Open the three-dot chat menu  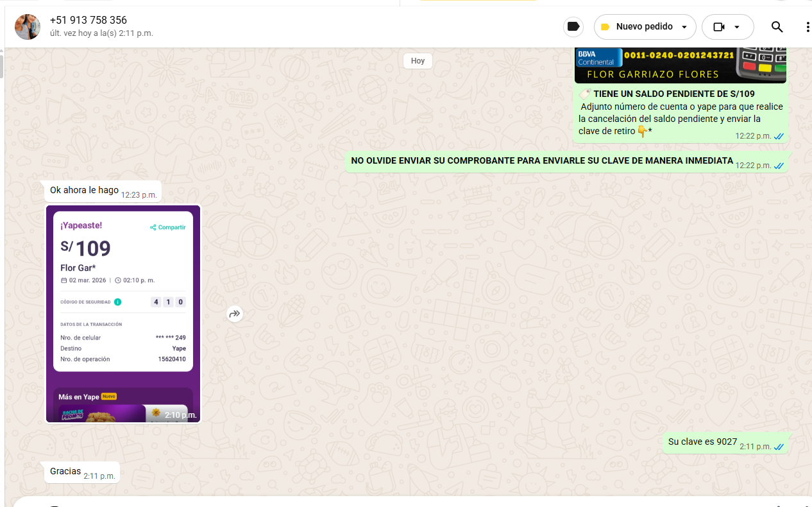(x=807, y=27)
